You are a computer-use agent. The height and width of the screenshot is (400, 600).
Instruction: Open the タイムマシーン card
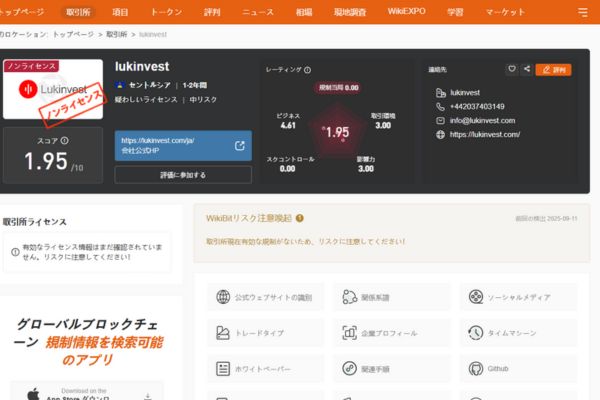coord(518,333)
